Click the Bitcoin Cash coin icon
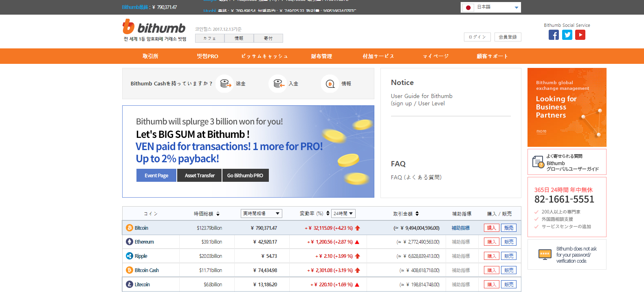 pos(130,270)
